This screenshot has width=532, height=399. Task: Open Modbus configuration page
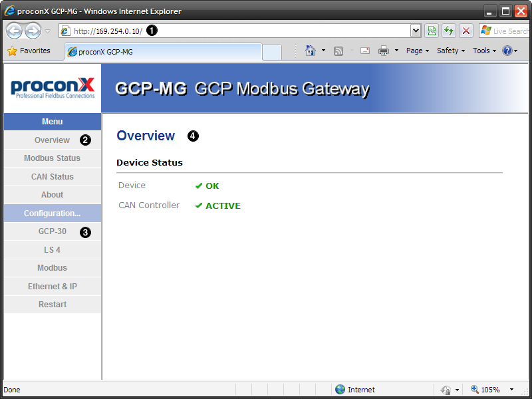[53, 268]
